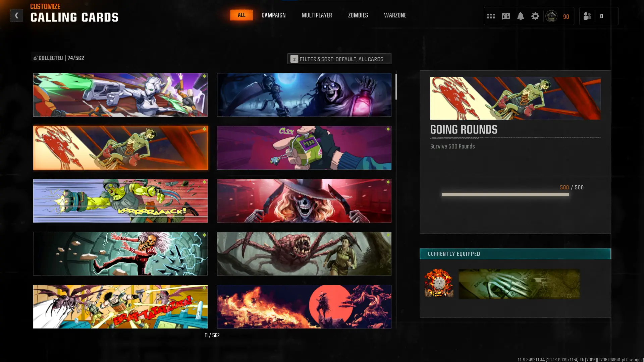644x362 pixels.
Task: Click the equipped flaming clock emblem
Action: pos(439,283)
